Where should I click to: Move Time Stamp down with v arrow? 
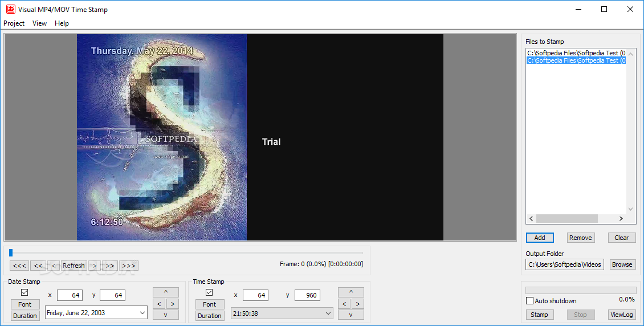tap(350, 315)
